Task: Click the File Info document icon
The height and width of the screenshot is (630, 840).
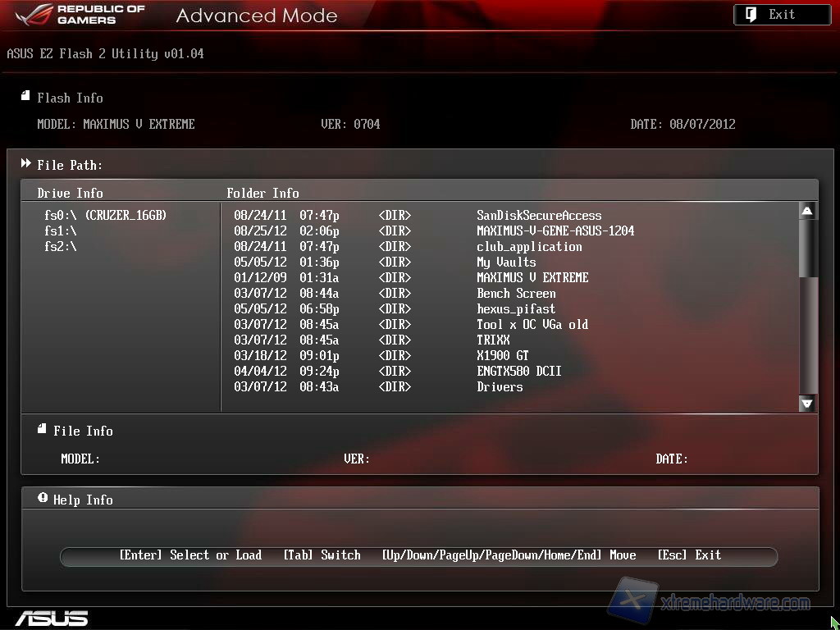Action: (42, 430)
